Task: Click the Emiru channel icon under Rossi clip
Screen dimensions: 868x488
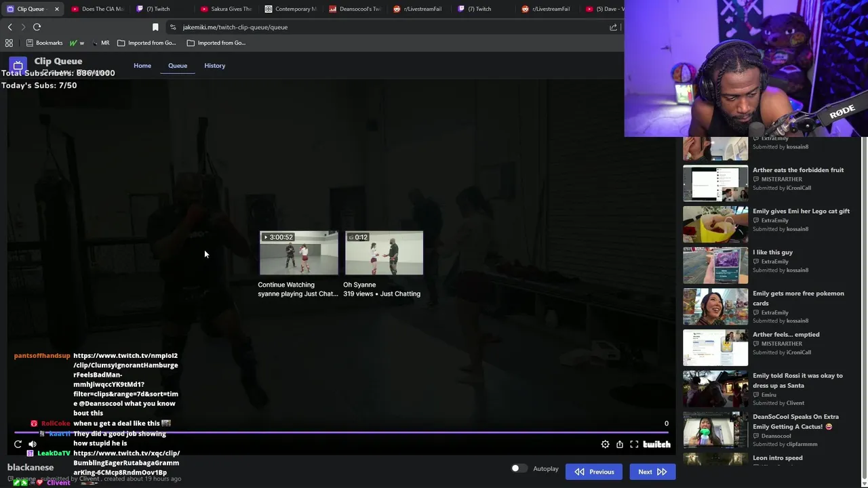Action: pos(756,394)
